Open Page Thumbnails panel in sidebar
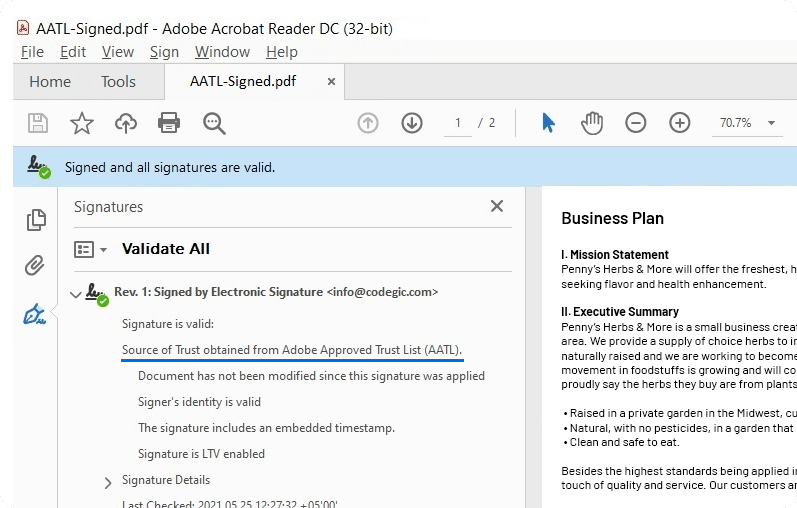Image resolution: width=797 pixels, height=508 pixels. [x=36, y=220]
